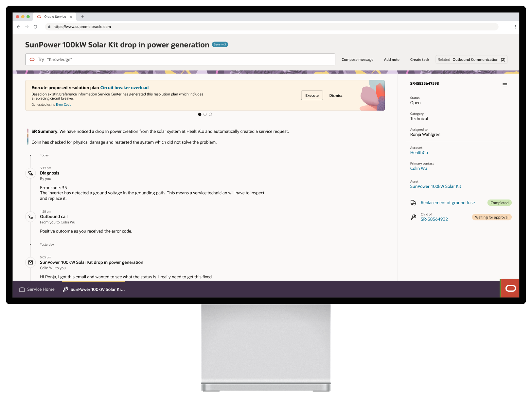Click the address bar URL field

click(272, 27)
